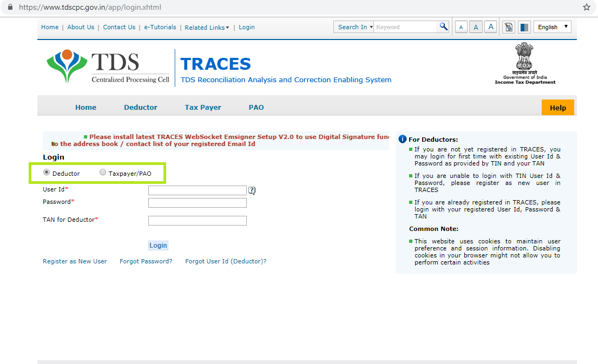Select the Deductor radio button
Screen dimensions: 598x364
(47, 173)
